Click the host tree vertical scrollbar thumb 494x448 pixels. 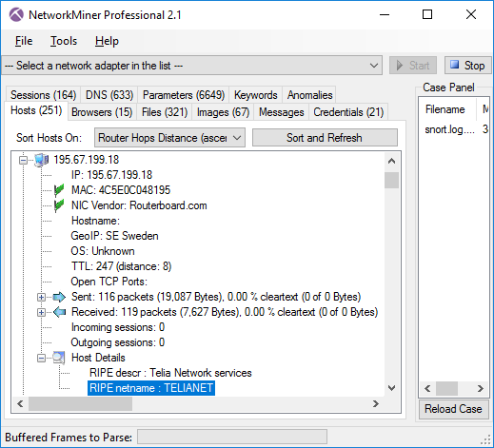391,180
